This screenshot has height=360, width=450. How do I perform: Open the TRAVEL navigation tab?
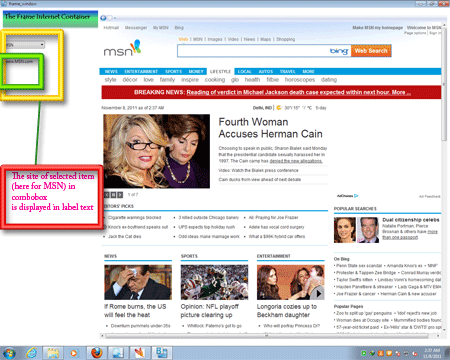[288, 72]
